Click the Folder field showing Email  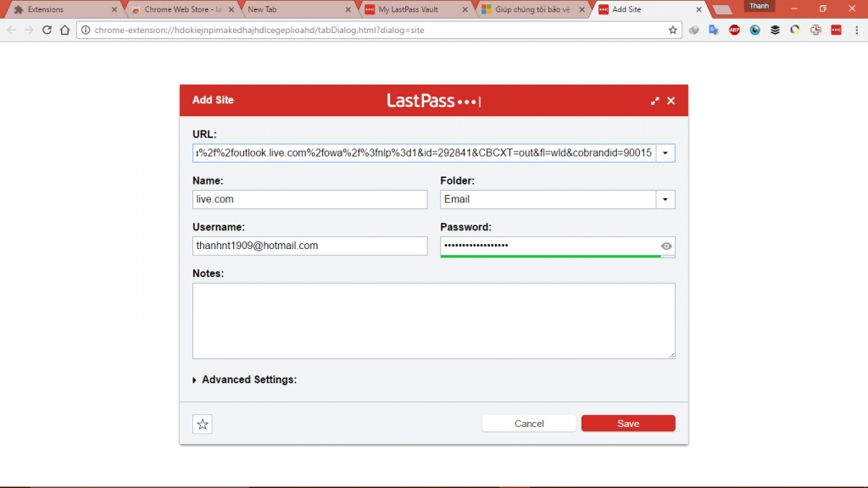[548, 200]
